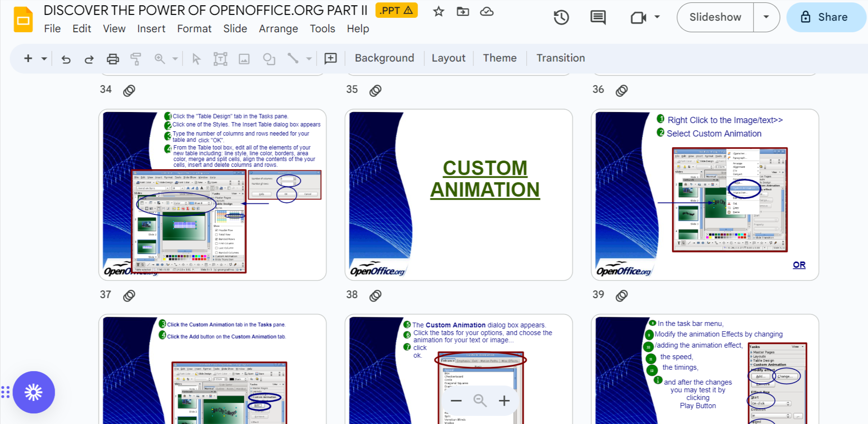This screenshot has width=868, height=424.
Task: Click the Transition button
Action: click(x=561, y=58)
